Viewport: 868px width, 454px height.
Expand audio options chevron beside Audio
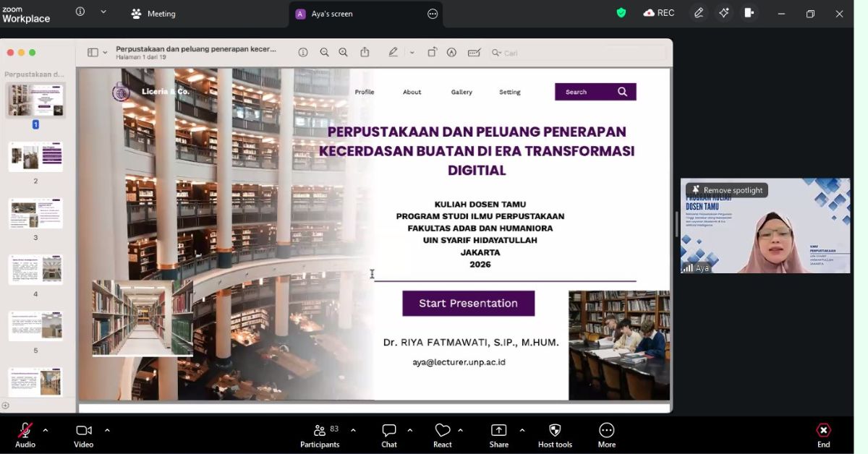(46, 430)
